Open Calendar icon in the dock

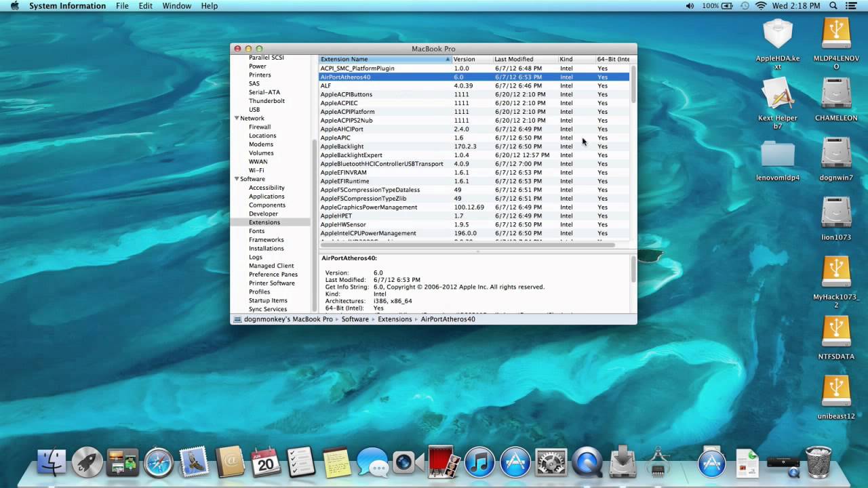click(265, 463)
